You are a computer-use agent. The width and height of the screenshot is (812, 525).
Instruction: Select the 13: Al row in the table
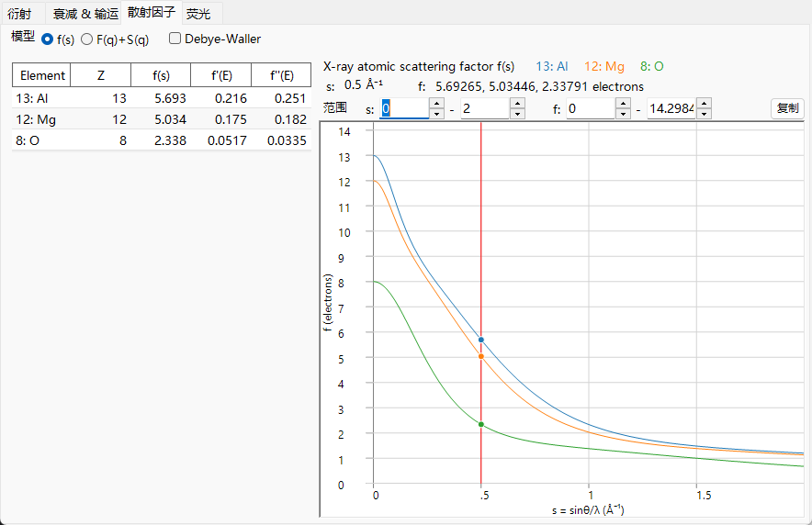coord(162,98)
